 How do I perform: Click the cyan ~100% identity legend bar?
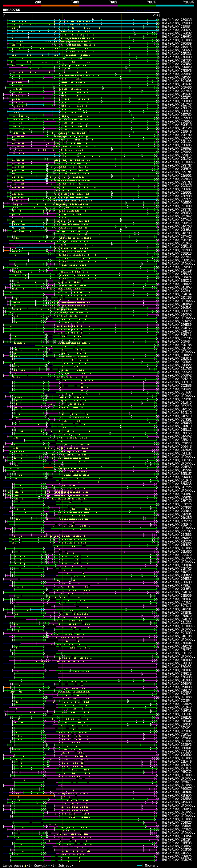pyautogui.click(x=175, y=6)
